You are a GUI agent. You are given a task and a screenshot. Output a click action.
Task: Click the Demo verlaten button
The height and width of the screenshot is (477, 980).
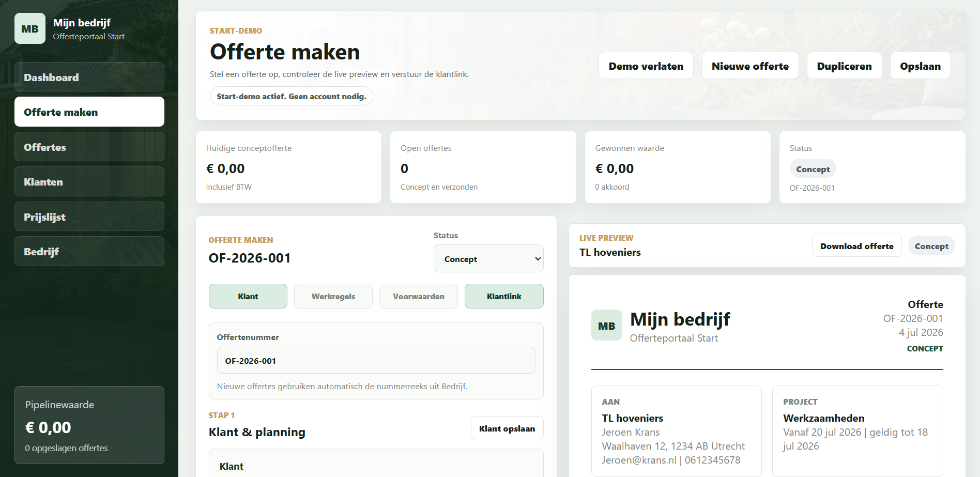coord(646,66)
